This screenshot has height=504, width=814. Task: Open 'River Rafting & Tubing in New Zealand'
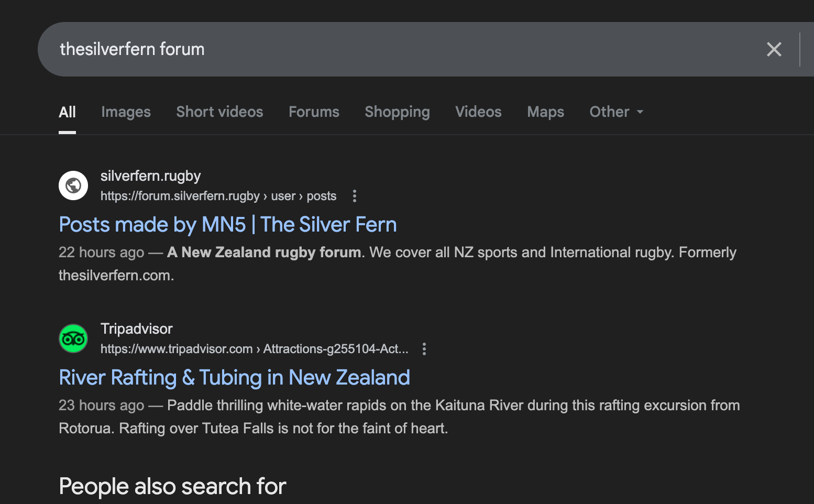click(x=235, y=378)
